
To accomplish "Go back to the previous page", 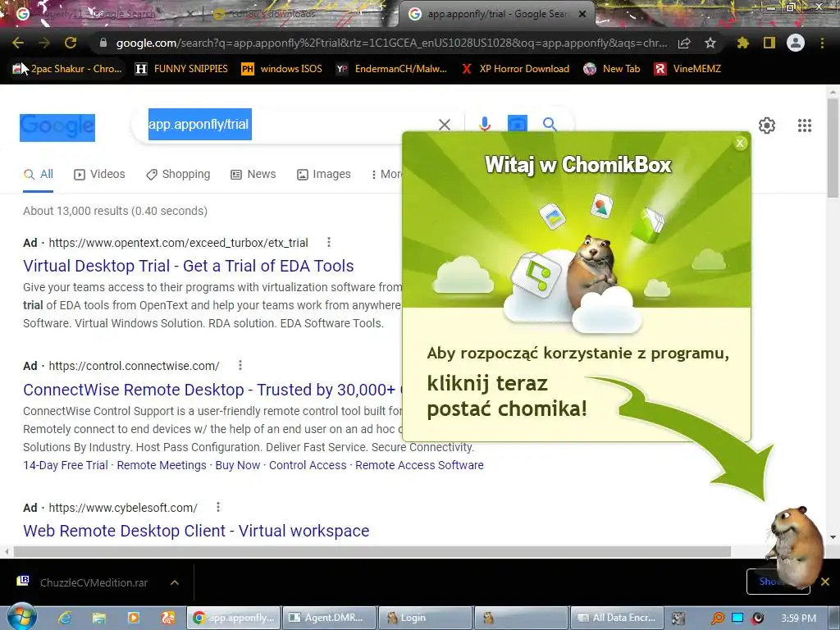I will 18,43.
